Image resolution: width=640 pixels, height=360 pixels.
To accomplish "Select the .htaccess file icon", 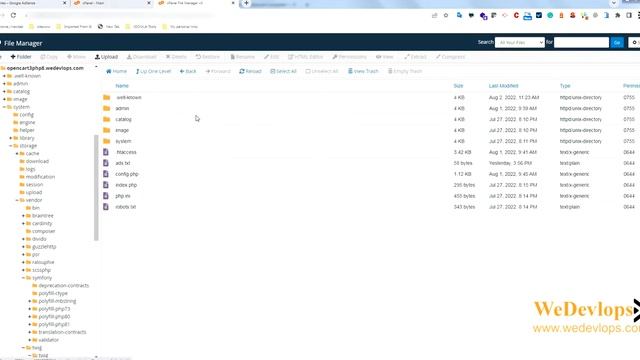I will [106, 152].
